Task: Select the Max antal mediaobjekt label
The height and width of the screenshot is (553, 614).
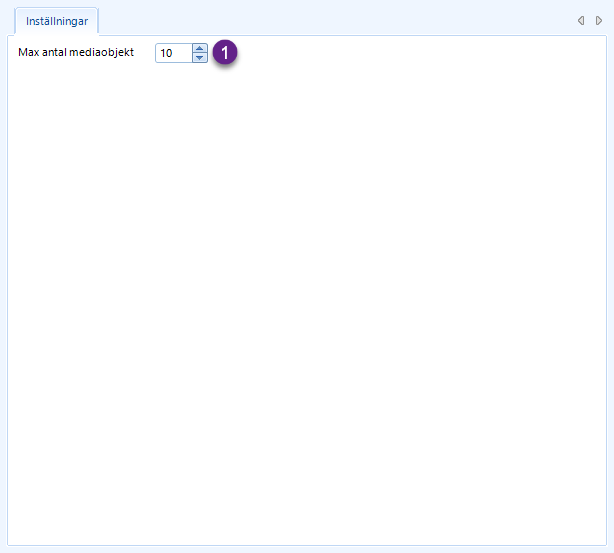Action: click(76, 52)
